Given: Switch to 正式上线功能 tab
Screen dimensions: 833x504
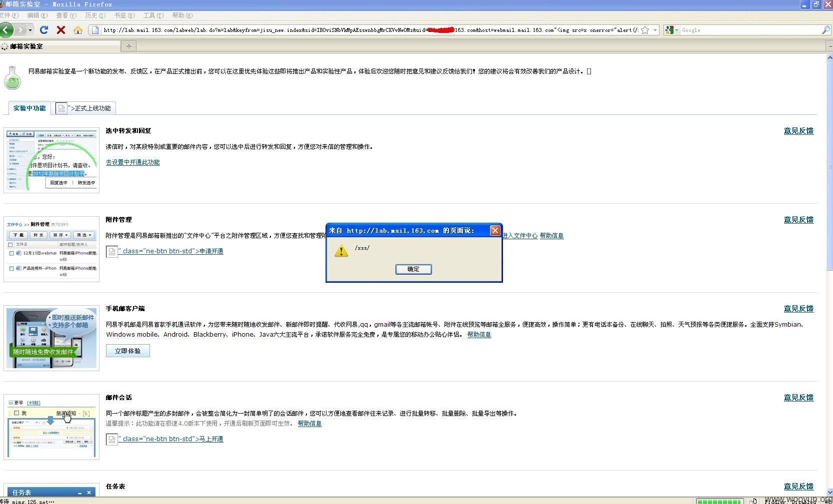Looking at the screenshot, I should click(84, 108).
